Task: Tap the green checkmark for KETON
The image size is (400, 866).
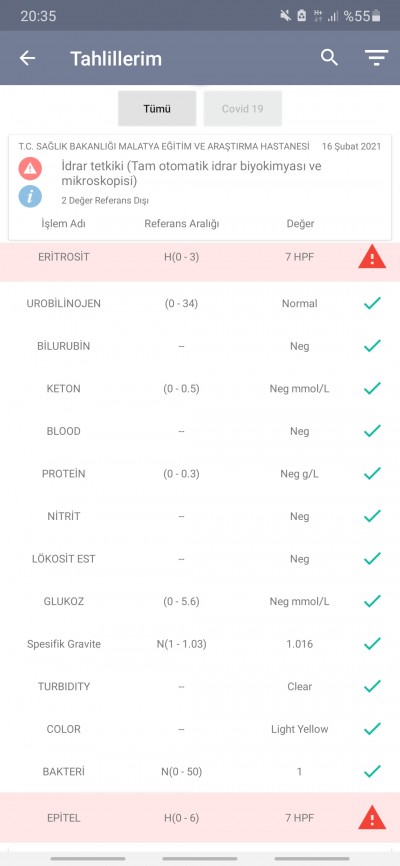Action: click(372, 388)
